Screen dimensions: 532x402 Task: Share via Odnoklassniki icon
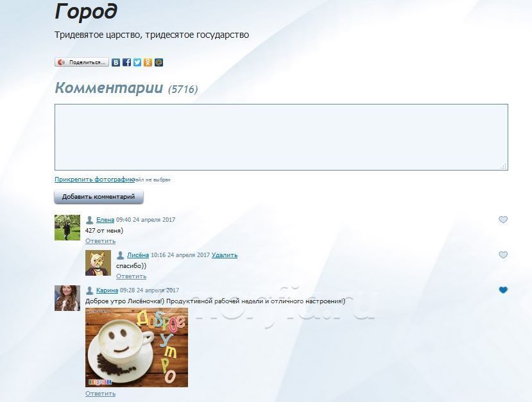pos(148,62)
